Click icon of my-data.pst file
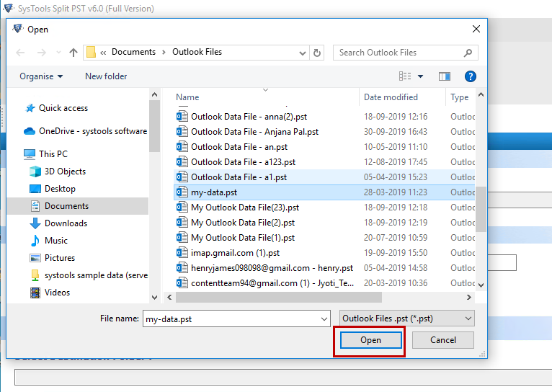This screenshot has width=552, height=392. pos(182,192)
